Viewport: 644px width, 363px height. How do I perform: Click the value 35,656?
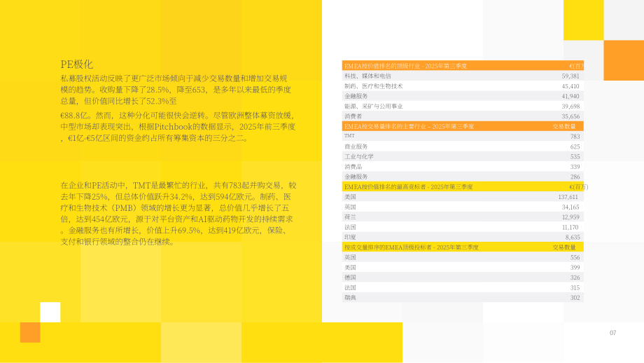pyautogui.click(x=570, y=116)
